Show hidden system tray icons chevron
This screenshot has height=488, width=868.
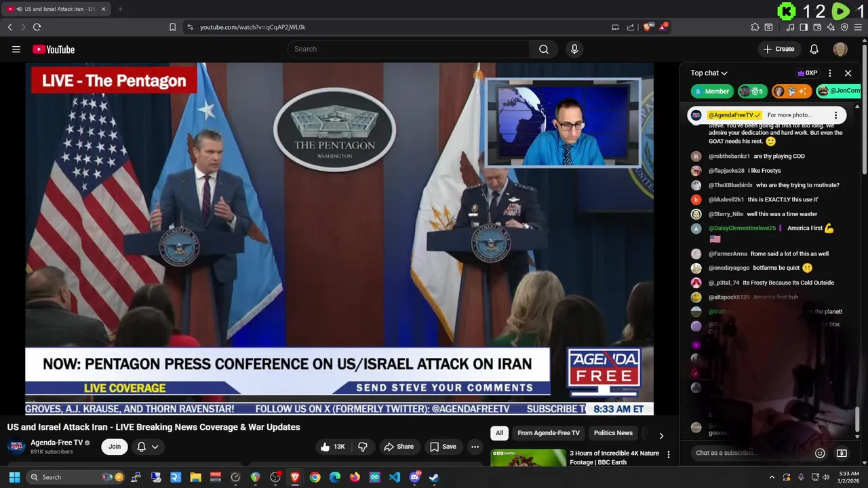pyautogui.click(x=772, y=477)
